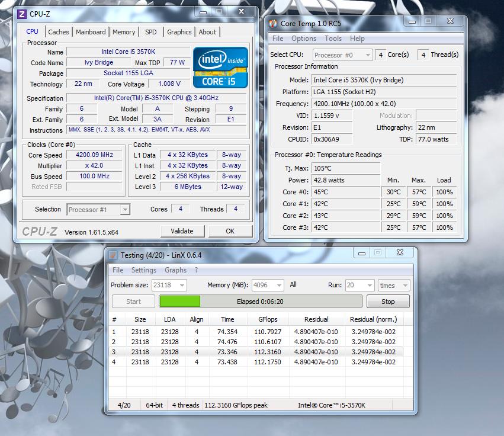The image size is (504, 436).
Task: Open the About tab in CPU-Z
Action: 207,32
